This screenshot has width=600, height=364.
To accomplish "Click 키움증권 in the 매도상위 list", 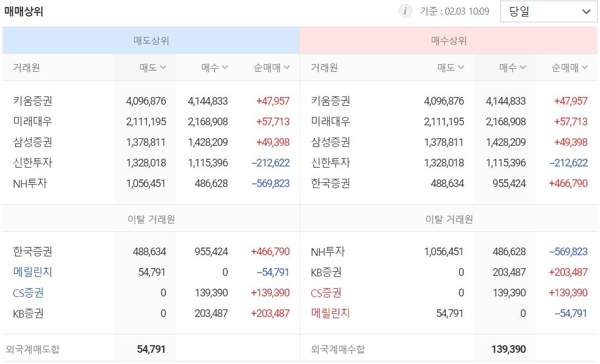I will [32, 101].
